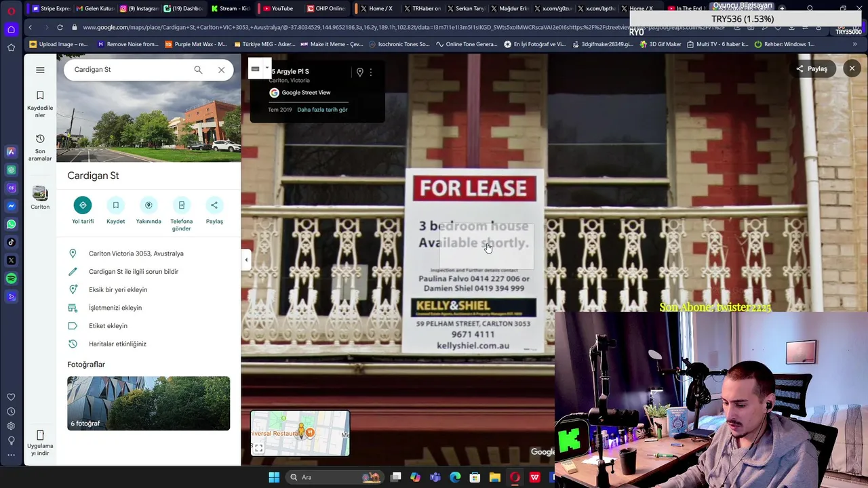
Task: Click the Street View location pin icon
Action: pyautogui.click(x=360, y=73)
